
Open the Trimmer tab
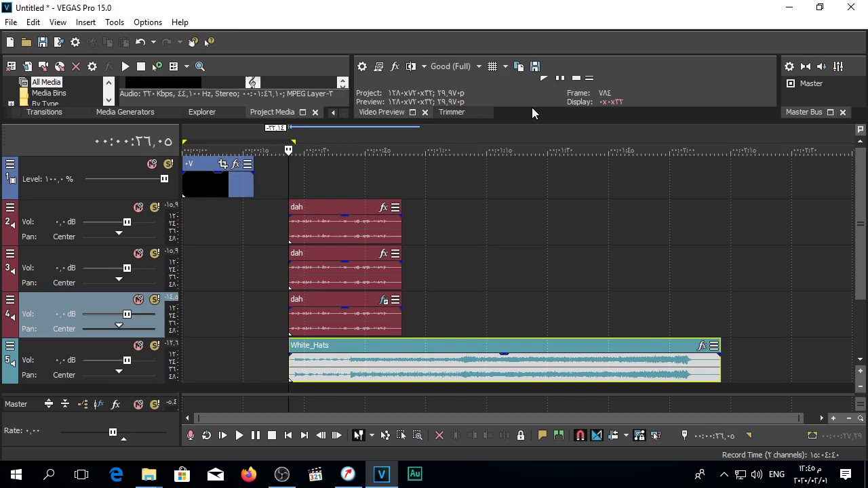click(x=452, y=112)
